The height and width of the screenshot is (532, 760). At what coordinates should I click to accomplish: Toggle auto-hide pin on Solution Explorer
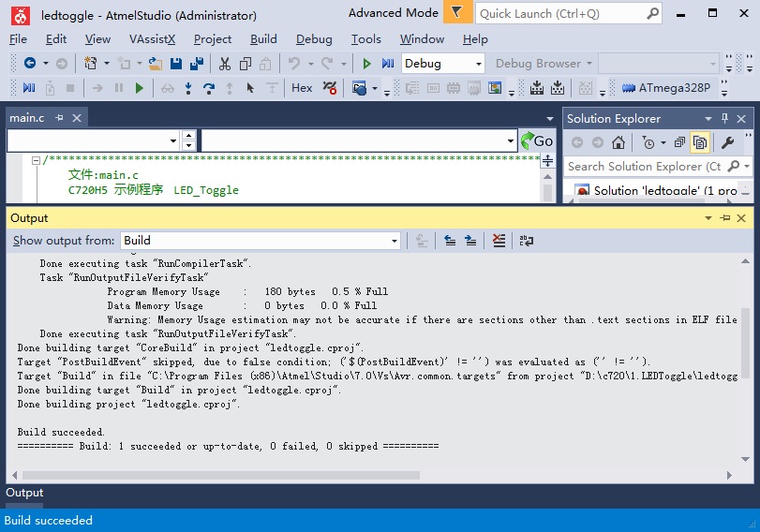724,118
